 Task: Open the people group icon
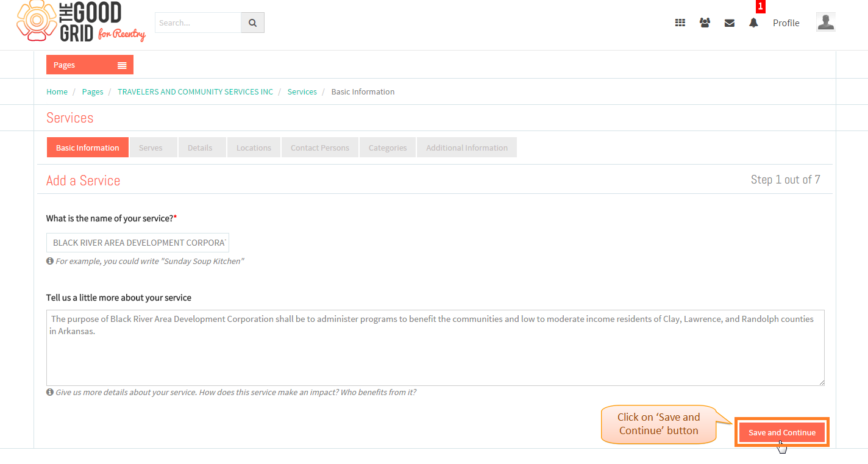705,23
